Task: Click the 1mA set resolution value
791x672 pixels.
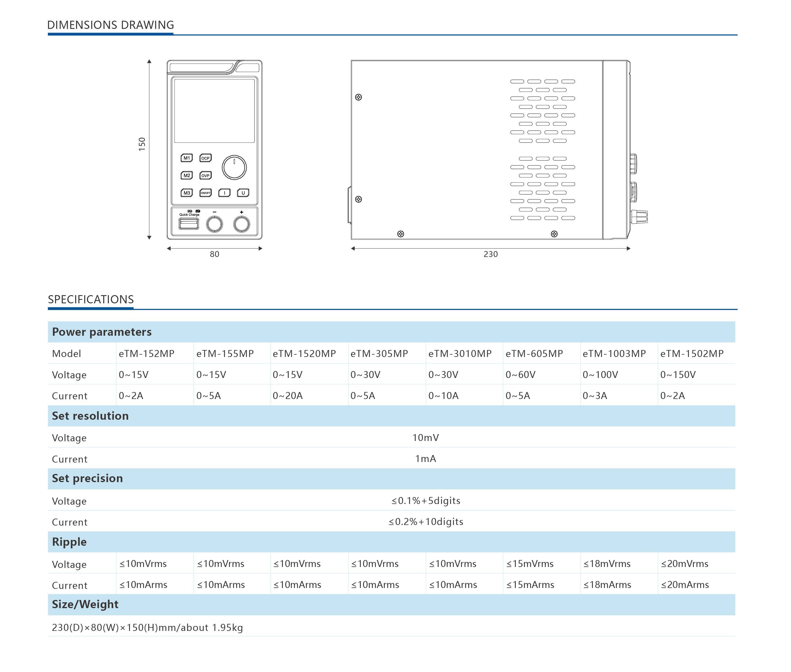Action: click(x=426, y=458)
